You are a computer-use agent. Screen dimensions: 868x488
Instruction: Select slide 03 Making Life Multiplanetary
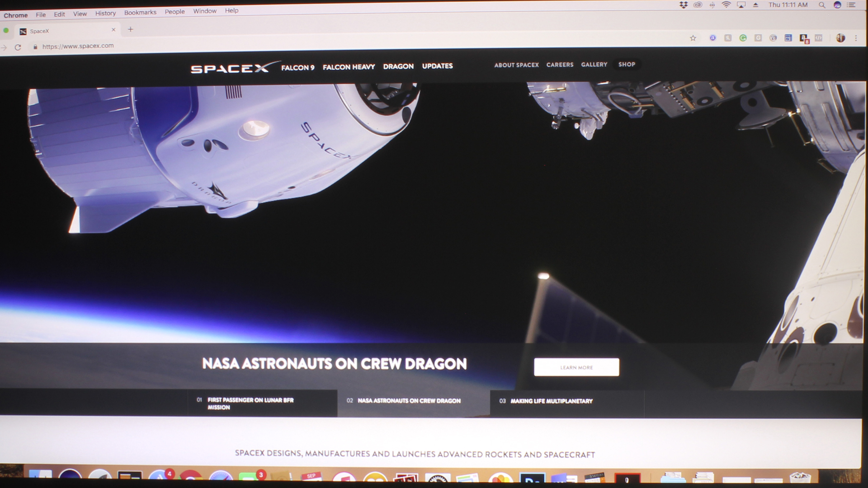[567, 403]
